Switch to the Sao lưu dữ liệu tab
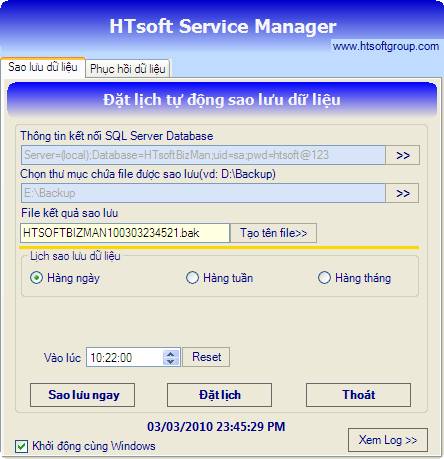The width and height of the screenshot is (444, 459). (x=43, y=67)
